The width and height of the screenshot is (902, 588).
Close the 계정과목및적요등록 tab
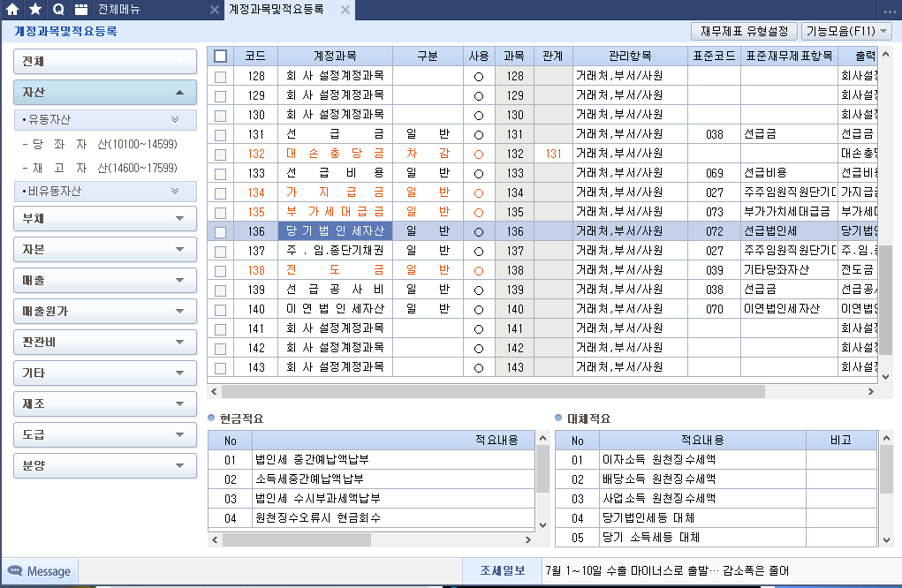345,10
